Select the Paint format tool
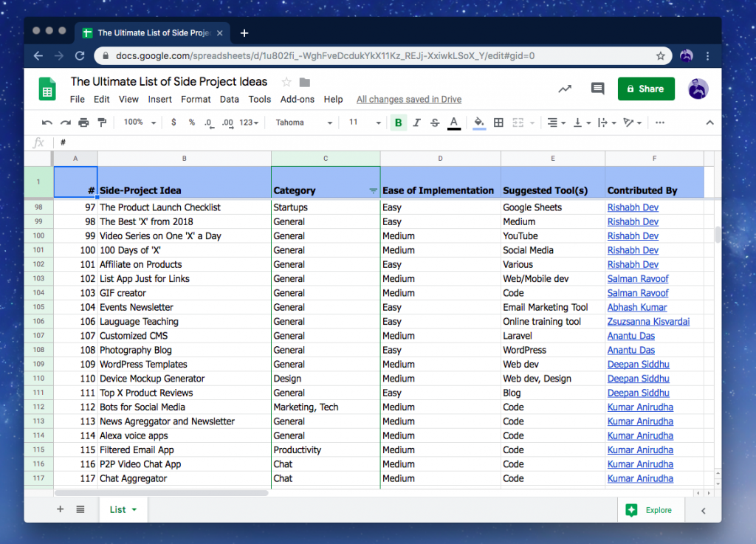756x544 pixels. pyautogui.click(x=102, y=123)
